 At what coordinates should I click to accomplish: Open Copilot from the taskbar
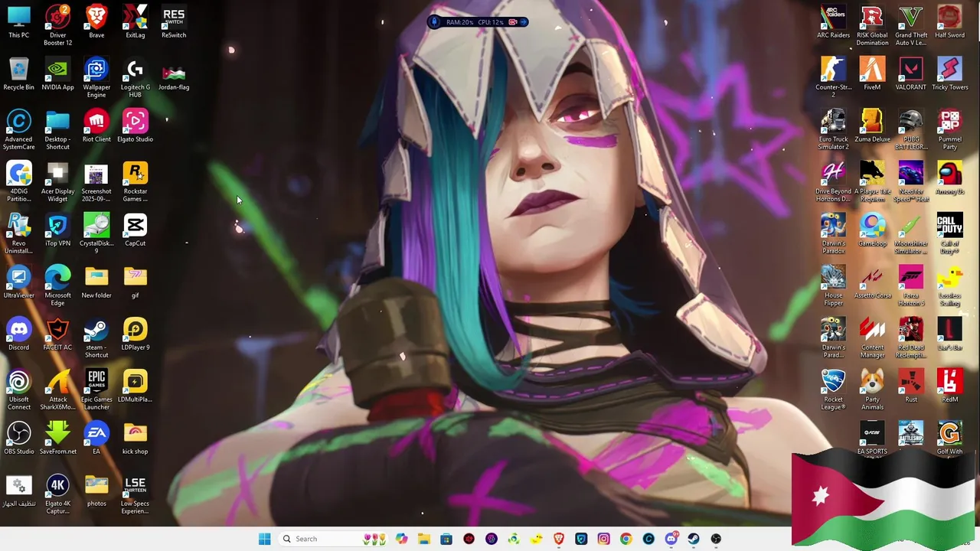click(x=401, y=539)
